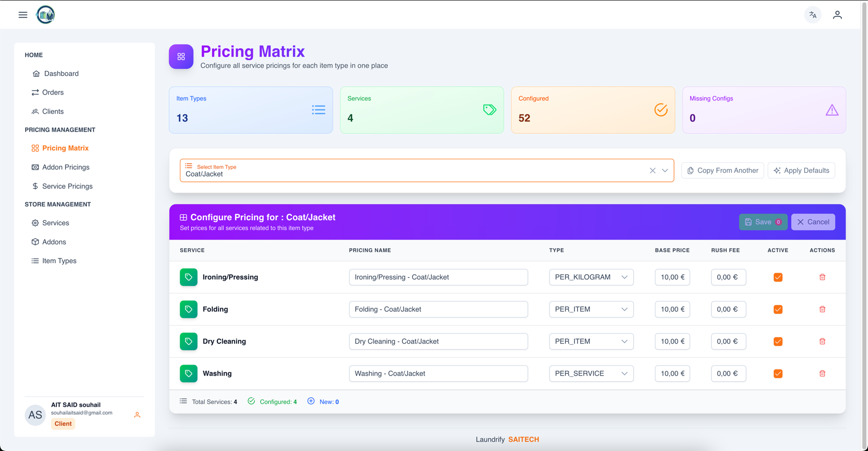Screen dimensions: 868x451
Task: Go to Dashboard in the sidebar
Action: click(55, 74)
